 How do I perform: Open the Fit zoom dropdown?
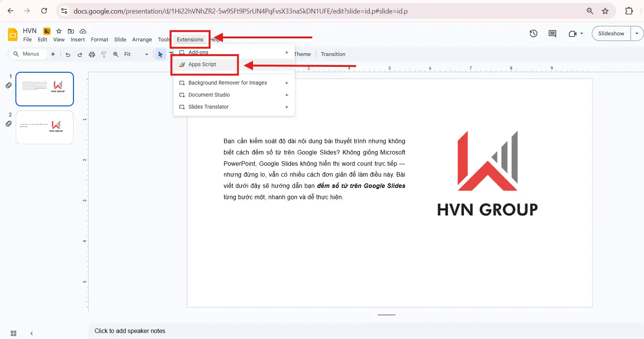click(146, 54)
